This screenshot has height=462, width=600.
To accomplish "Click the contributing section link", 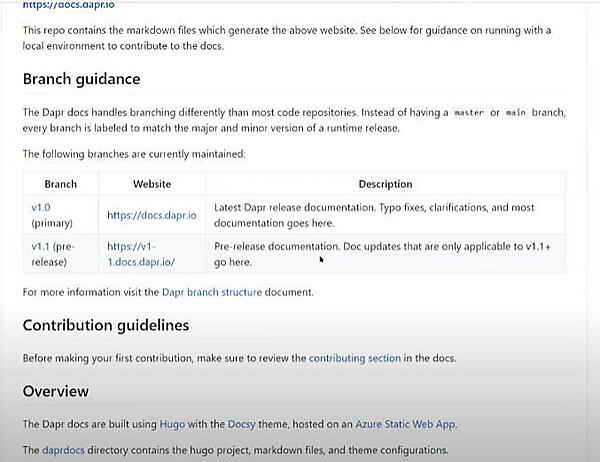I will point(355,357).
